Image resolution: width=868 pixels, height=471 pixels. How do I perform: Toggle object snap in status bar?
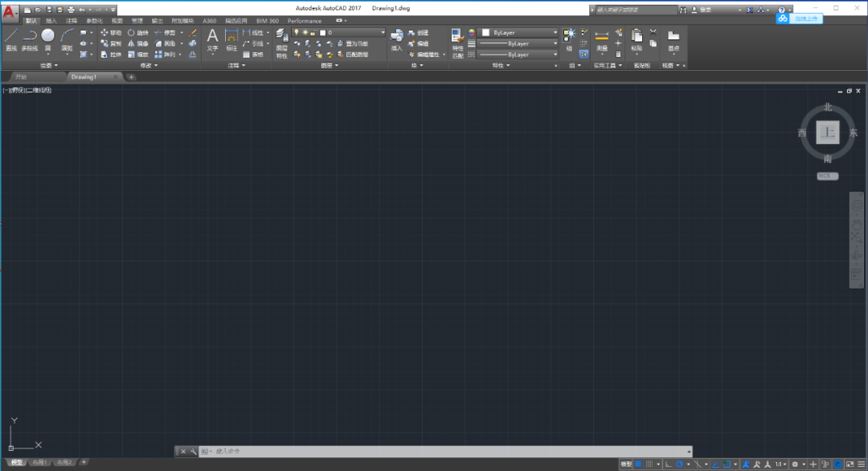tap(727, 464)
